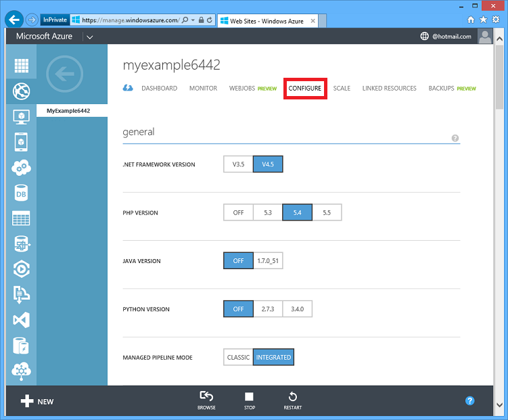Open the user account avatar
Image resolution: width=508 pixels, height=420 pixels.
tap(485, 37)
